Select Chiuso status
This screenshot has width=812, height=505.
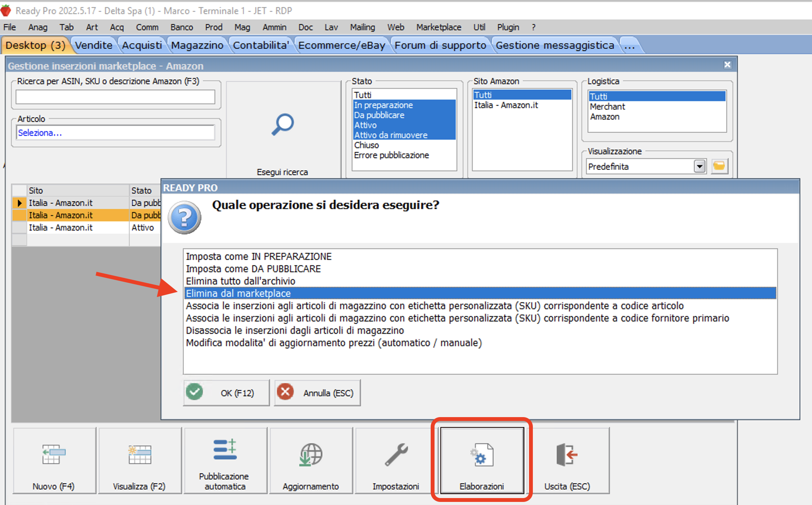(404, 145)
